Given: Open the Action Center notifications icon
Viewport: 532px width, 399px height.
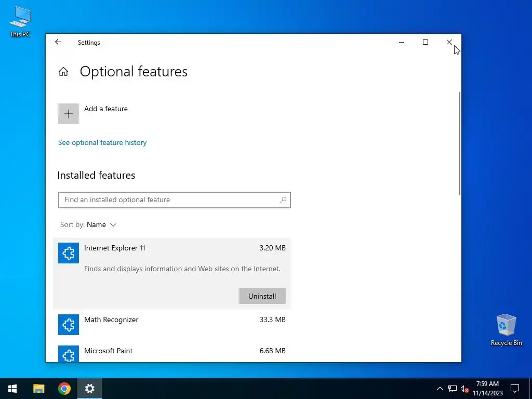Looking at the screenshot, I should point(515,389).
